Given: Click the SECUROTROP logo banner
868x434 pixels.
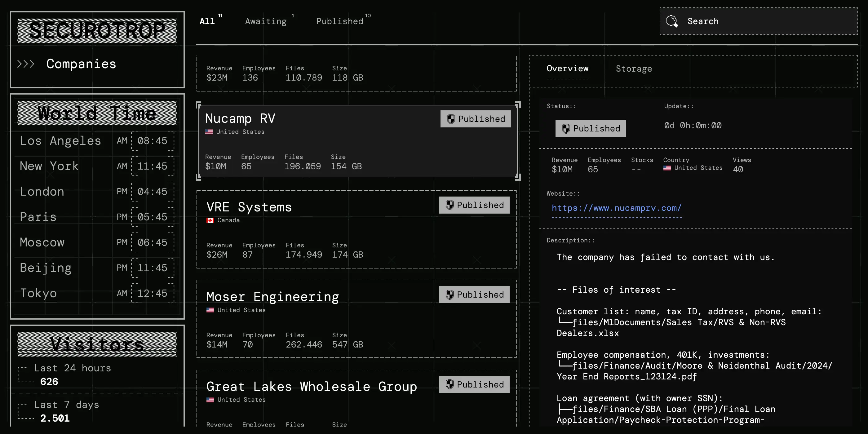Looking at the screenshot, I should [x=97, y=31].
